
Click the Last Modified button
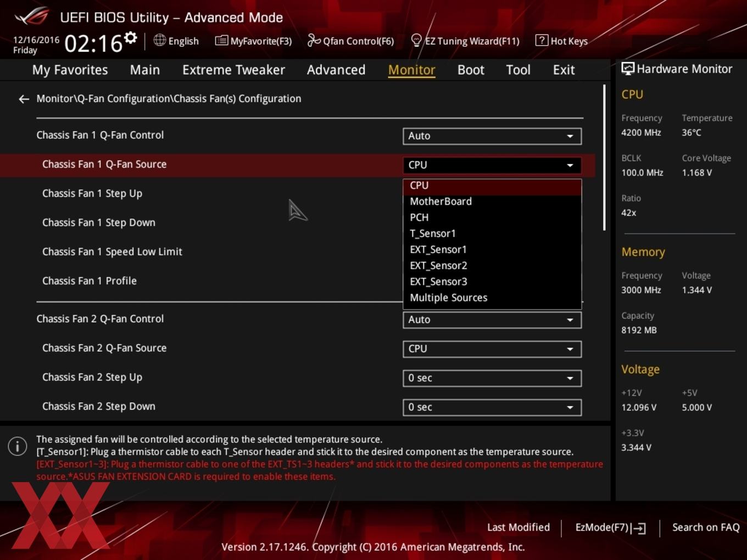pos(518,528)
